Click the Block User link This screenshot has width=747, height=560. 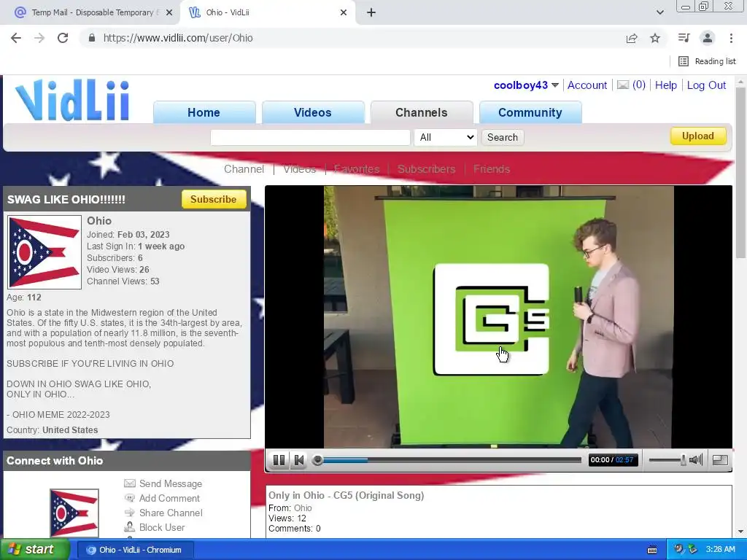click(x=162, y=527)
